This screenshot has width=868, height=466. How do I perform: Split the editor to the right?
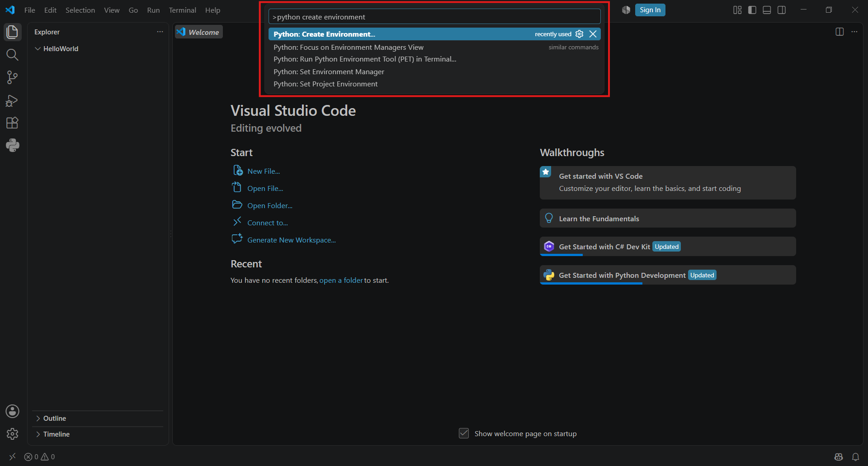[x=840, y=32]
